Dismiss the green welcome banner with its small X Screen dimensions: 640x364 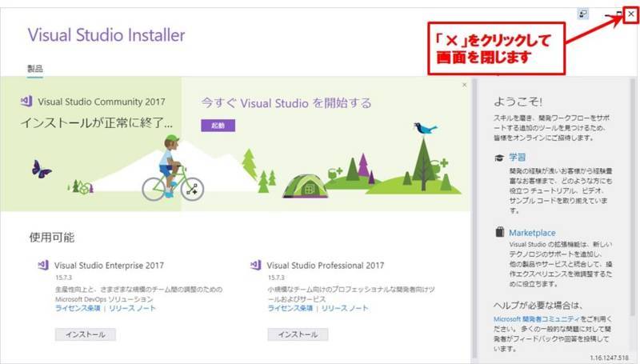click(x=464, y=85)
